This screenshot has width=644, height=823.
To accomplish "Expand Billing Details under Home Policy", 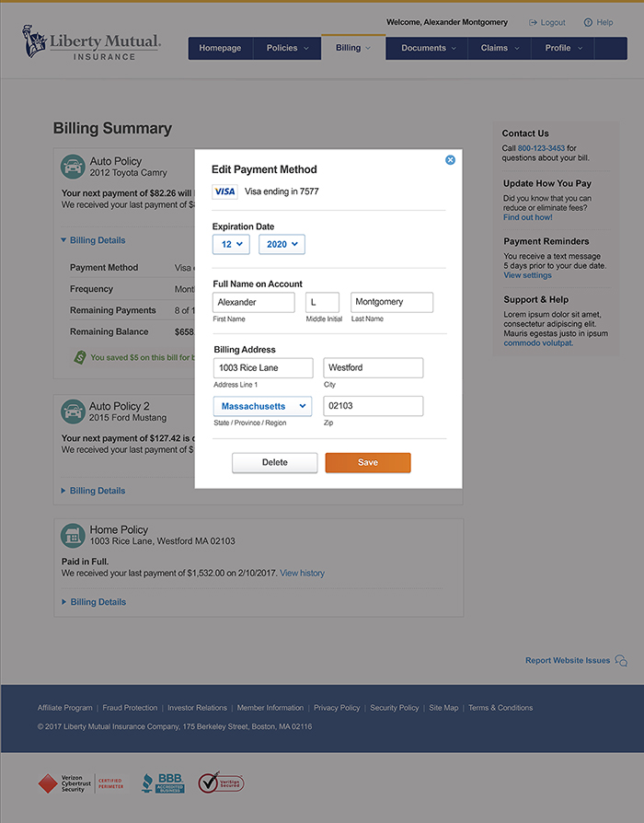I will click(93, 602).
